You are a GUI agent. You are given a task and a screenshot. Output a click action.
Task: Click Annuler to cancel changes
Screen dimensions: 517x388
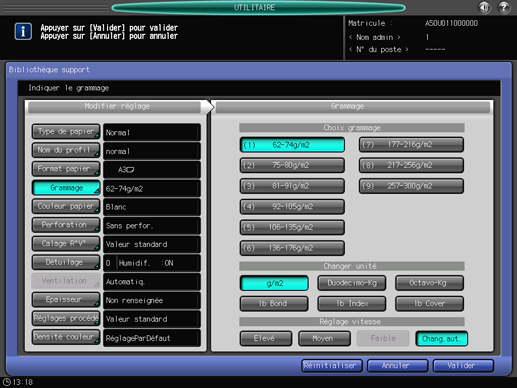click(x=397, y=366)
